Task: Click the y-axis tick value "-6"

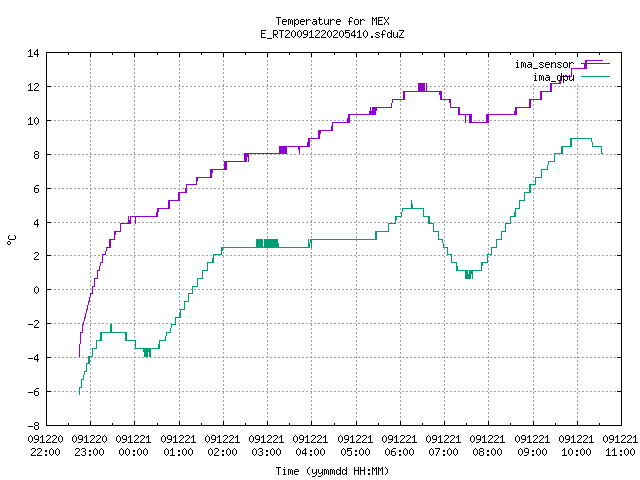Action: (x=33, y=392)
